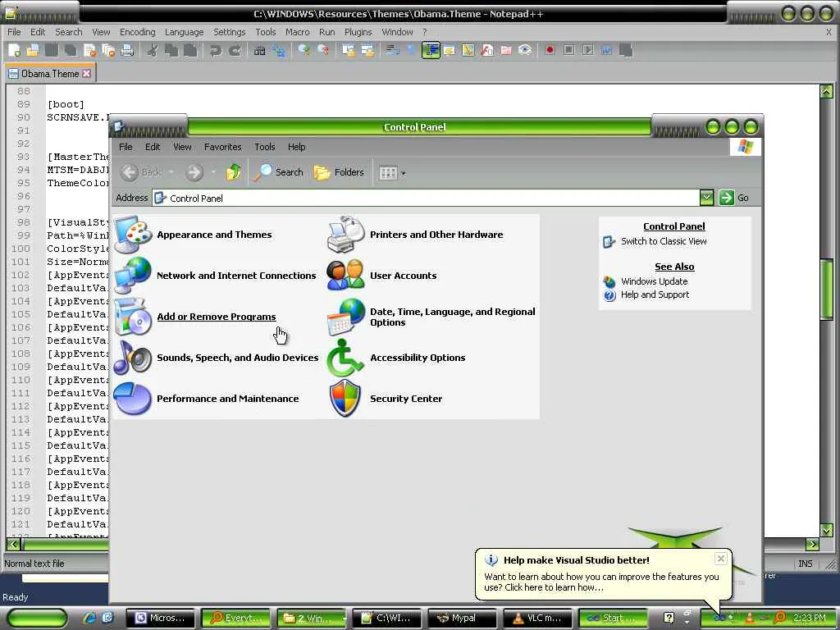Click the Zoom in icon in Notepad++ toolbar

[304, 50]
